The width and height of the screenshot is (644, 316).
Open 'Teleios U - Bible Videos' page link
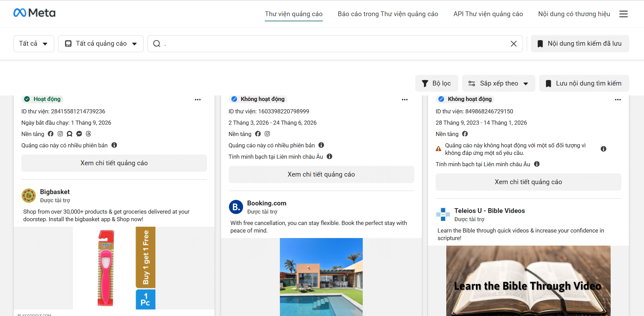coord(490,211)
